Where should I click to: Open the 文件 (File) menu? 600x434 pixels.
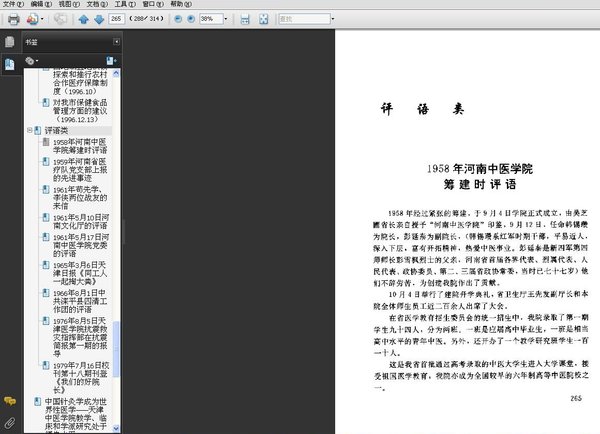[13, 4]
